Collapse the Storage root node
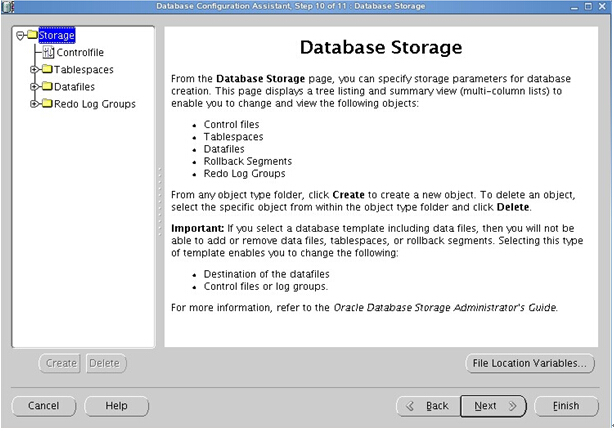This screenshot has width=614, height=431. pyautogui.click(x=19, y=36)
